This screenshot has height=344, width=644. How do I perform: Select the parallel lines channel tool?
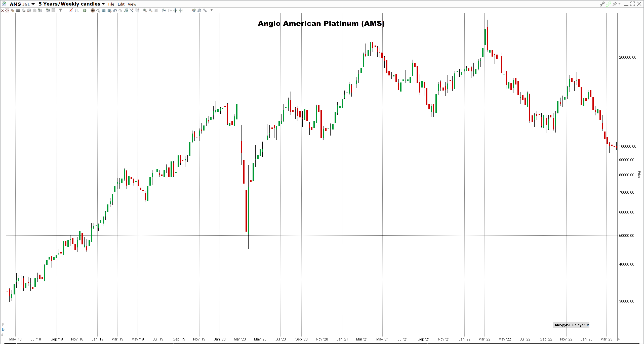(x=137, y=10)
